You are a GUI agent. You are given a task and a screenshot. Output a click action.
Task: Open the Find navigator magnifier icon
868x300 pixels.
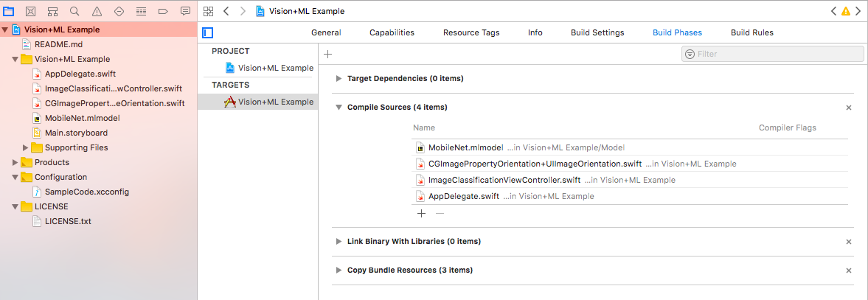(74, 11)
